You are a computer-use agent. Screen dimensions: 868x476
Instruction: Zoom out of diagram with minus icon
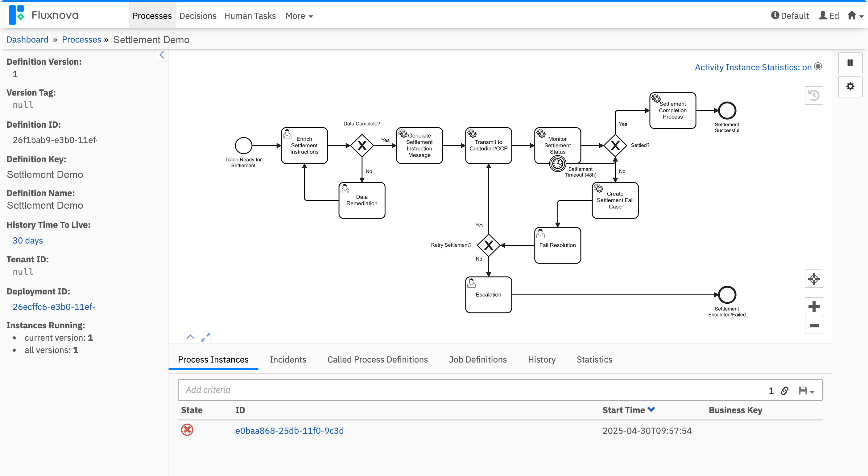pyautogui.click(x=813, y=326)
